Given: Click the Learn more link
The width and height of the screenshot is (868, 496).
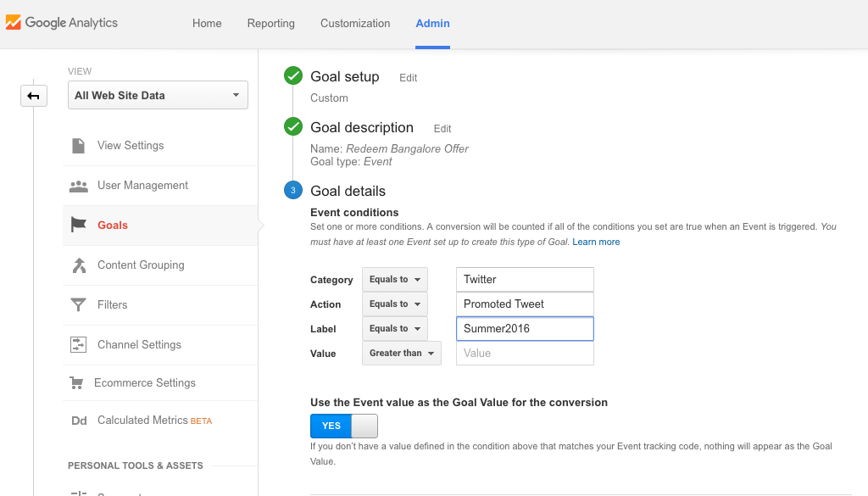Looking at the screenshot, I should click(596, 242).
